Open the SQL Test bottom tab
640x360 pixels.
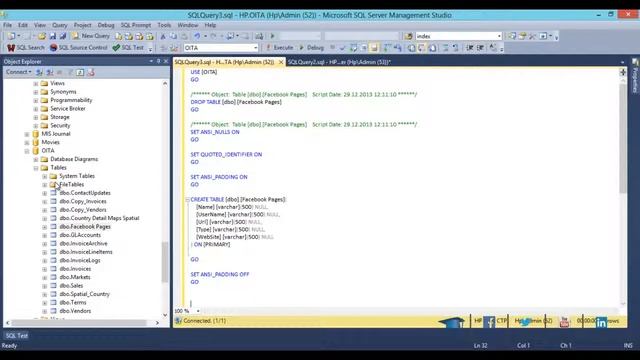(x=17, y=336)
